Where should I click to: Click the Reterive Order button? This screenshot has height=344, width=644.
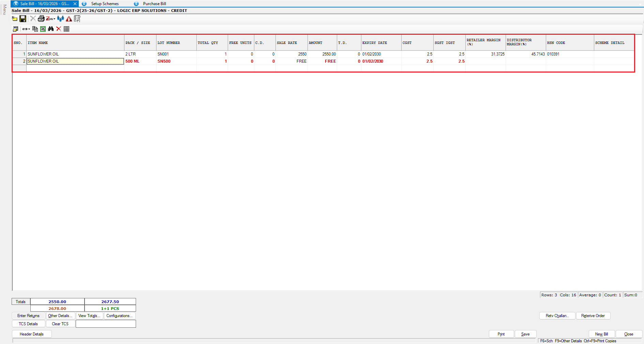click(x=593, y=316)
